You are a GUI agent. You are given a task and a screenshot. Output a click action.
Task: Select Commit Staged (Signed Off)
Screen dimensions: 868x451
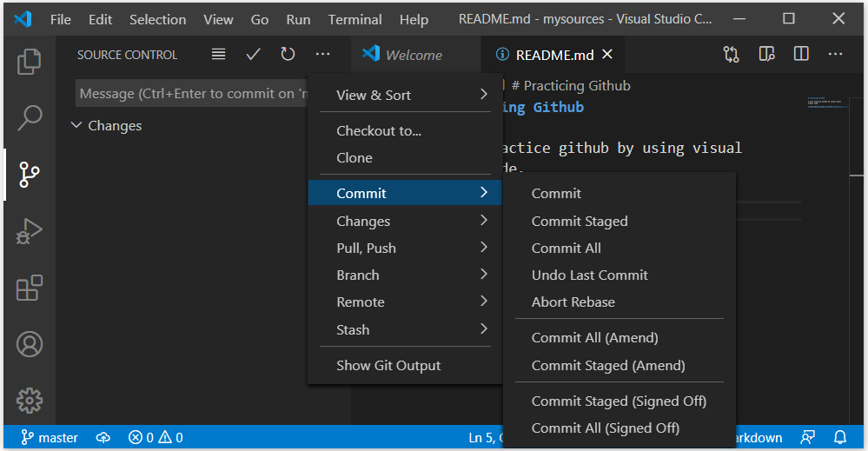pos(620,401)
